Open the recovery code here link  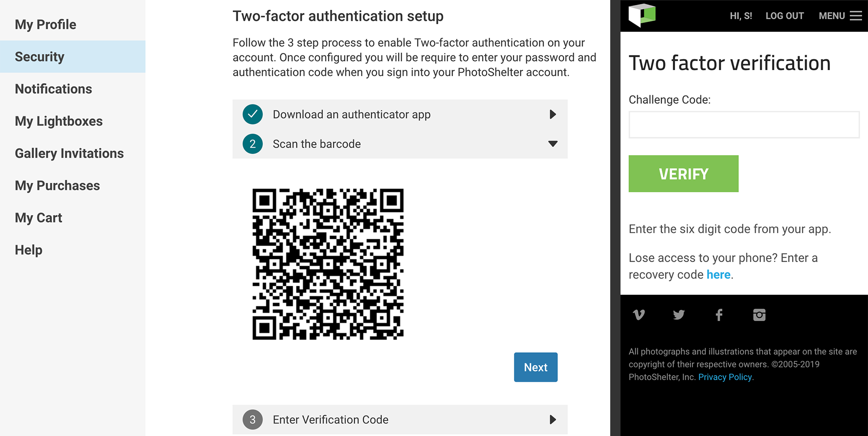pyautogui.click(x=718, y=274)
